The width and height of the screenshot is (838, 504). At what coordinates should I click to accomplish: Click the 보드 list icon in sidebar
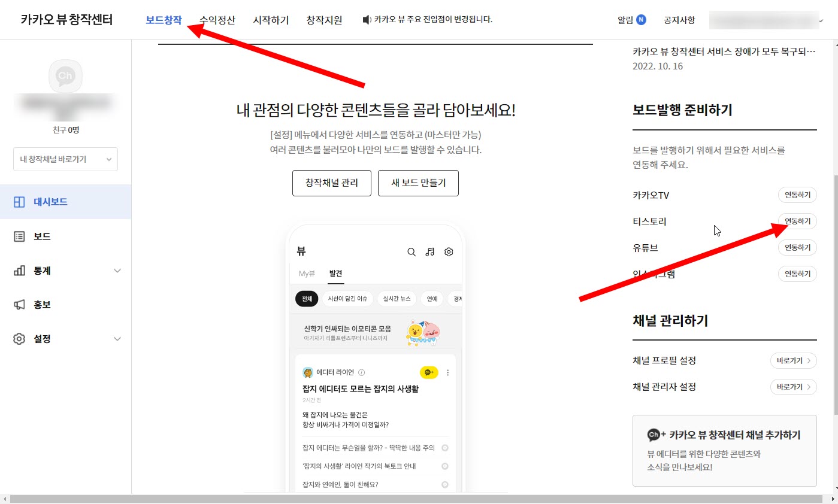(19, 236)
